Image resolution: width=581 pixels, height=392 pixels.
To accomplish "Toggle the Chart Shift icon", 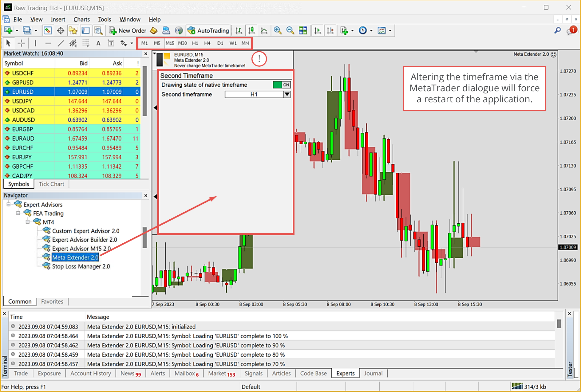I will [x=330, y=30].
